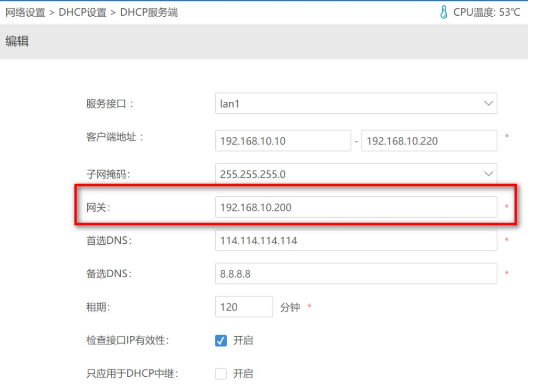
Task: Click the ending client address 192.168.10.220
Action: (x=428, y=140)
